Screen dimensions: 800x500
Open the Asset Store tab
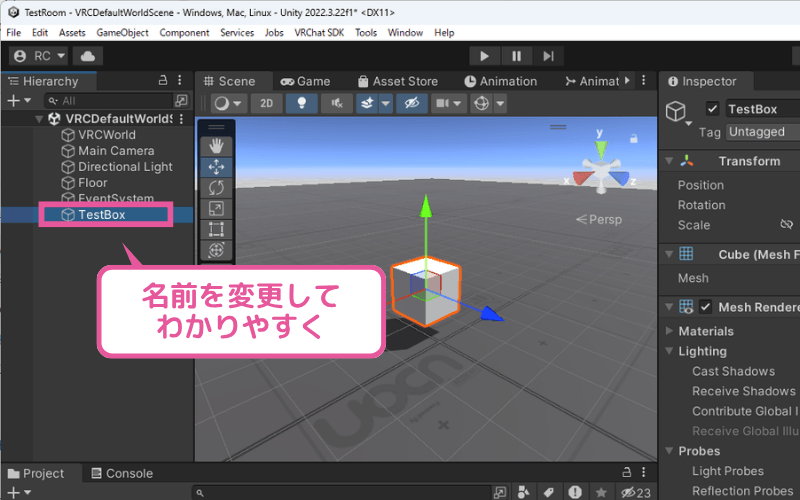[398, 82]
